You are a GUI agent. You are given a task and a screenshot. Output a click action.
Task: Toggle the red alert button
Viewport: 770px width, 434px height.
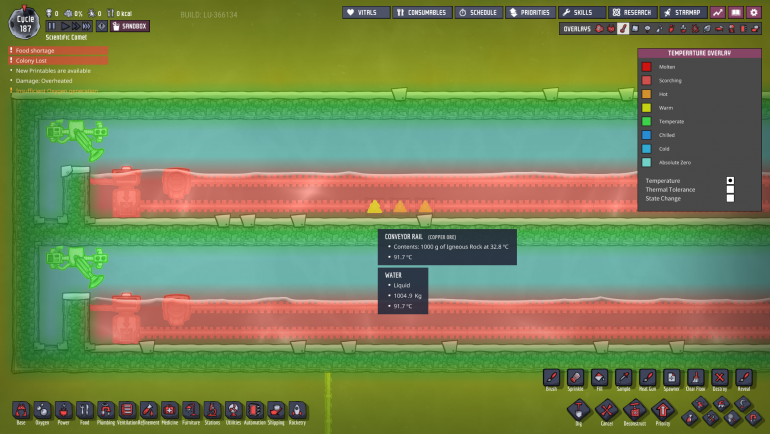(102, 26)
